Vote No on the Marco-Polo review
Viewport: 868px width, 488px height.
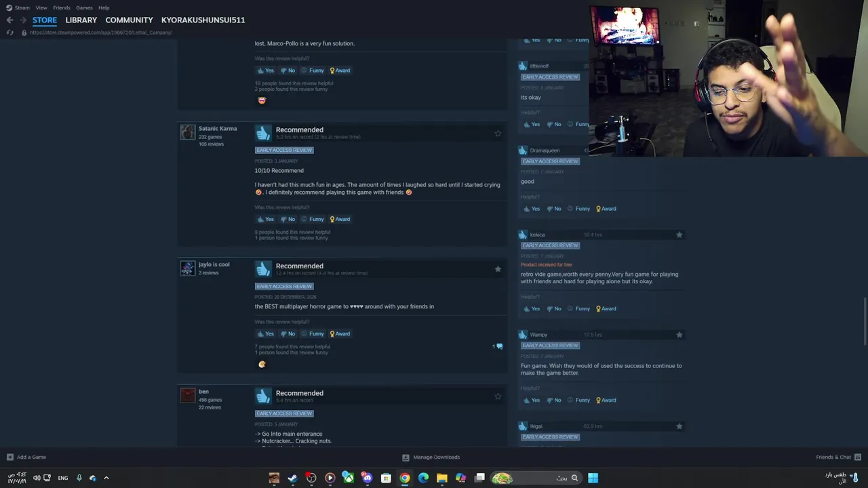(x=288, y=70)
